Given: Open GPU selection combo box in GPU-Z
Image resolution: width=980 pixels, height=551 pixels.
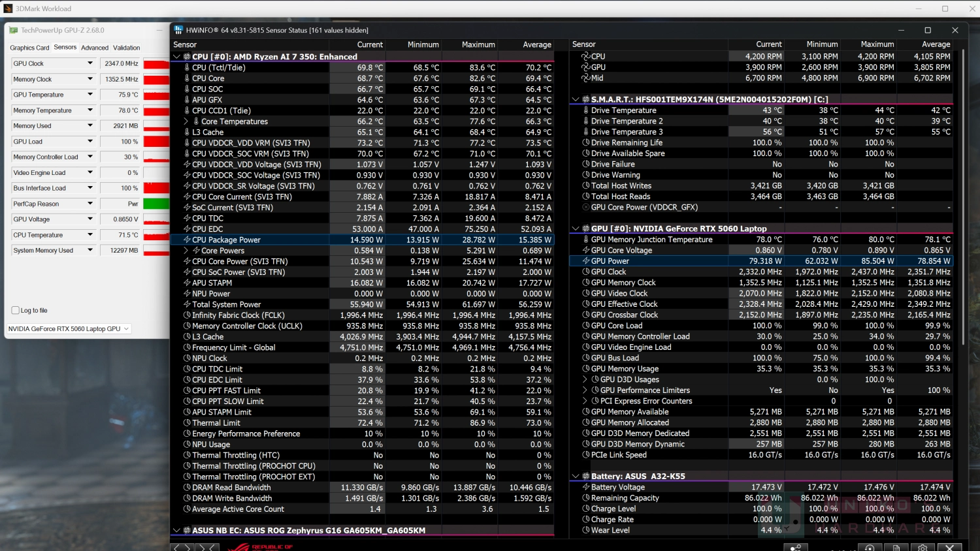Looking at the screenshot, I should tap(69, 328).
